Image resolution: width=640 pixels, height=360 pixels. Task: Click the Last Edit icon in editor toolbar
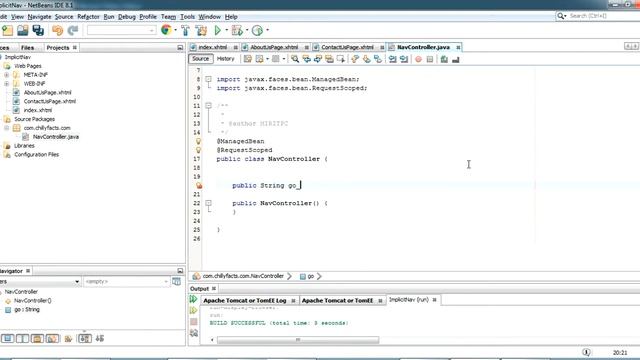[247, 59]
